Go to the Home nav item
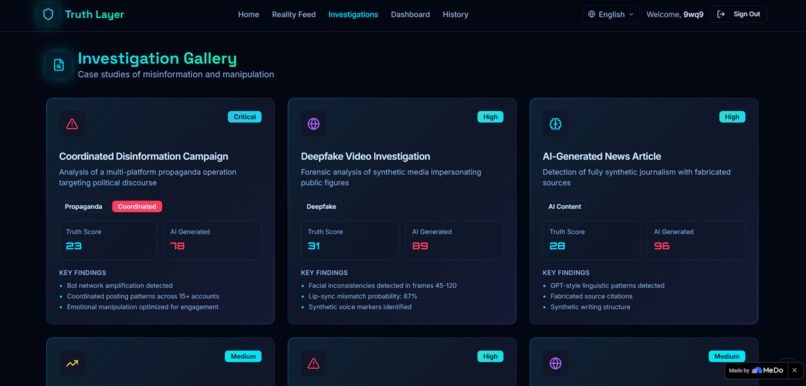Image resolution: width=806 pixels, height=386 pixels. pyautogui.click(x=248, y=14)
